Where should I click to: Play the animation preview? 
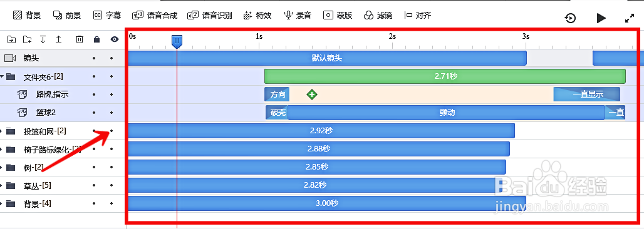tap(601, 18)
